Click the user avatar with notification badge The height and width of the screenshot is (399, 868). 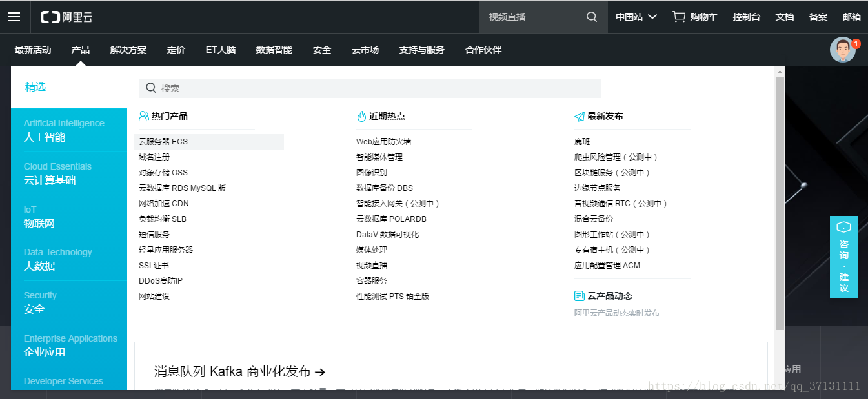pyautogui.click(x=843, y=50)
